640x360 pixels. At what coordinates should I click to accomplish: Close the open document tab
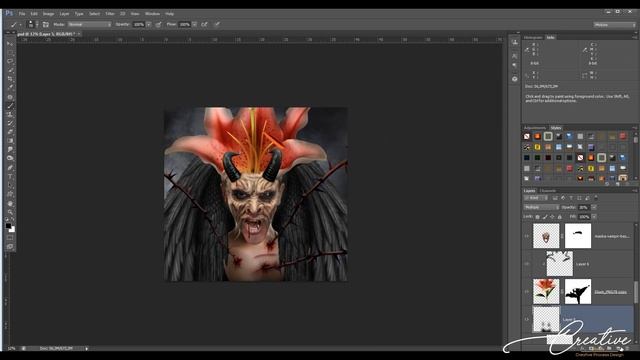(79, 34)
